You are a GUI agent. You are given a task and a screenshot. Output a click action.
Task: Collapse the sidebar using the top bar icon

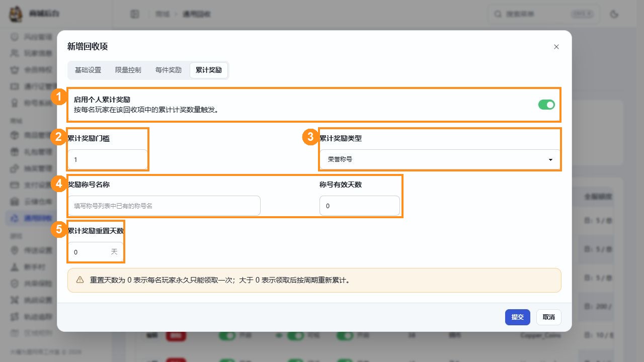(135, 14)
